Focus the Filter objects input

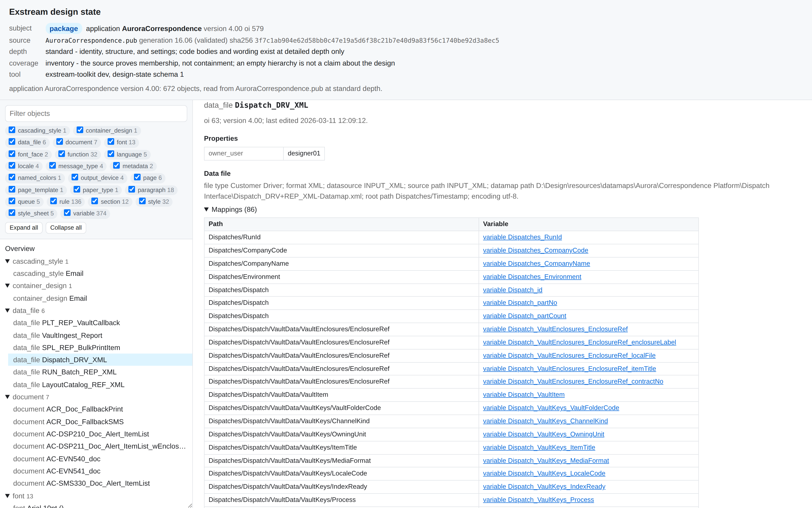tap(96, 114)
